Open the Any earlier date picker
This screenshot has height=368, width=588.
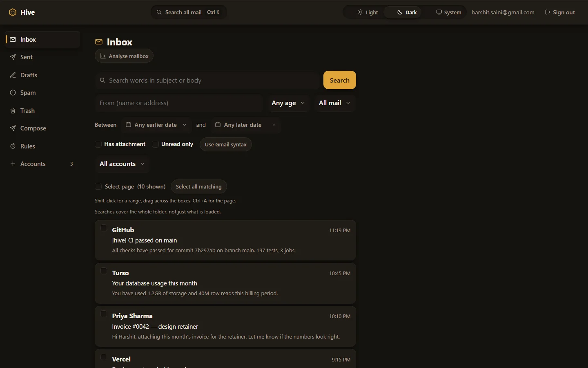pyautogui.click(x=156, y=125)
